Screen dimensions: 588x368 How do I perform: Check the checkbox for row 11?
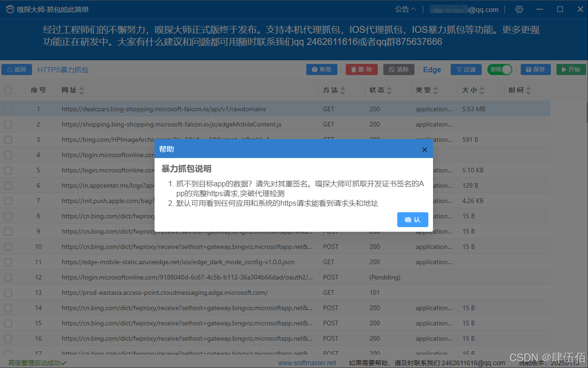(8, 262)
